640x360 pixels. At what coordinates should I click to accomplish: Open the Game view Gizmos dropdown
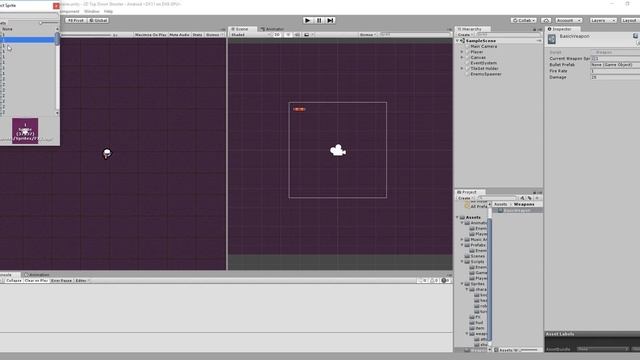[214, 35]
